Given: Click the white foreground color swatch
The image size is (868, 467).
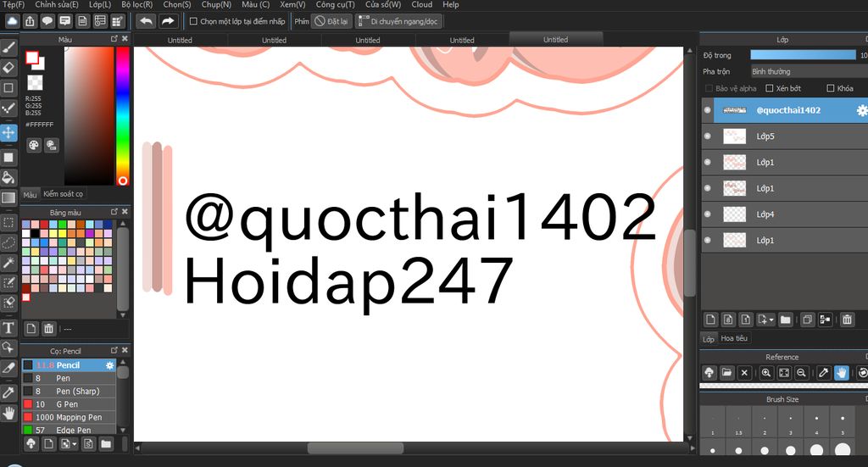Looking at the screenshot, I should [31, 57].
